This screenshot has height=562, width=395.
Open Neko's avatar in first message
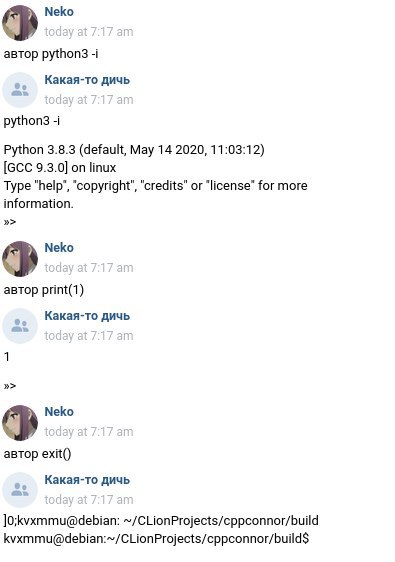click(x=20, y=23)
